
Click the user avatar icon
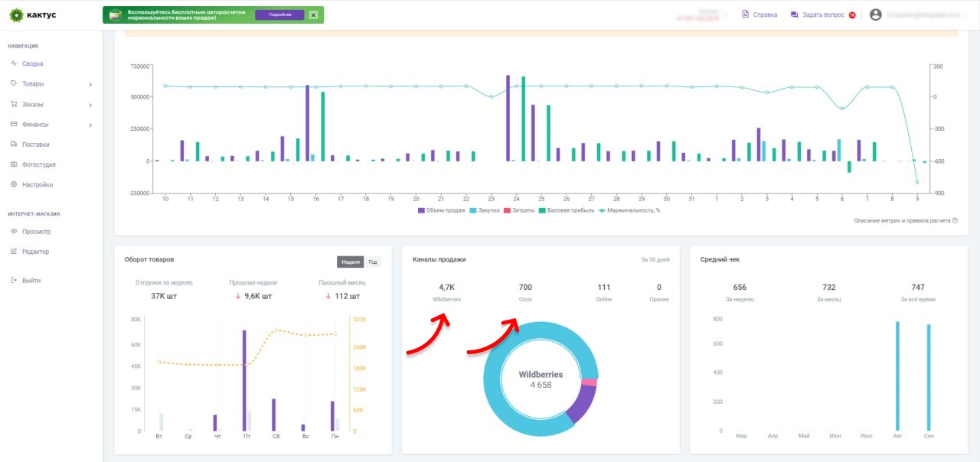click(876, 15)
